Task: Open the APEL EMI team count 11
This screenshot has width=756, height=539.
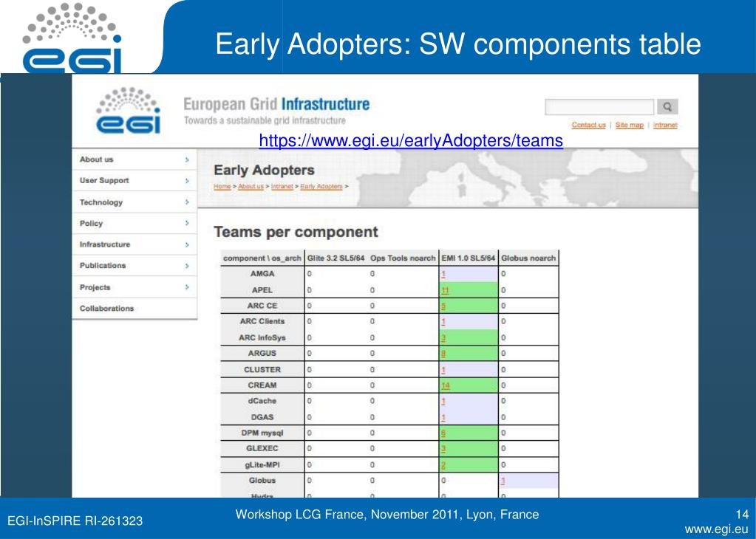Action: click(x=445, y=290)
